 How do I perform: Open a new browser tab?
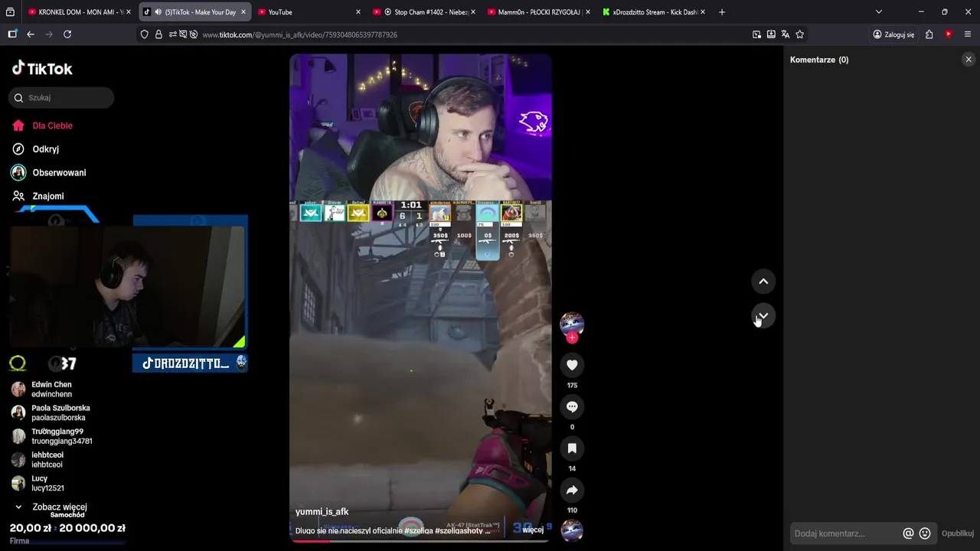(721, 12)
